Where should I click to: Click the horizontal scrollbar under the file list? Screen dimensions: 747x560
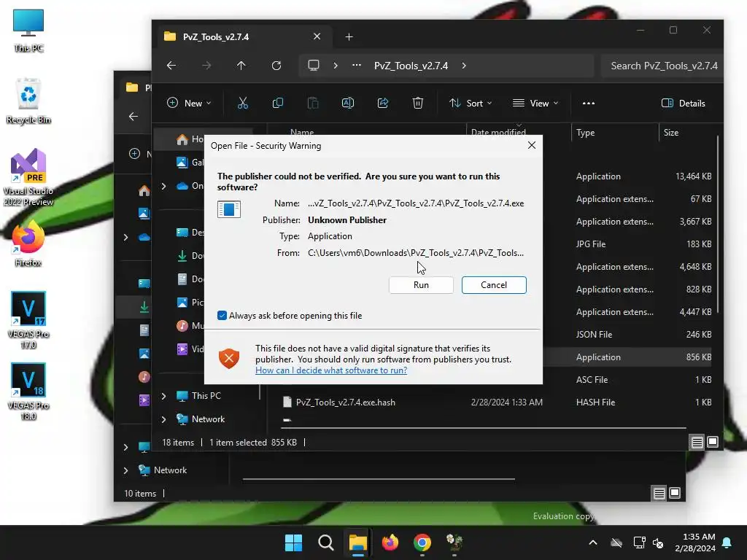click(483, 427)
